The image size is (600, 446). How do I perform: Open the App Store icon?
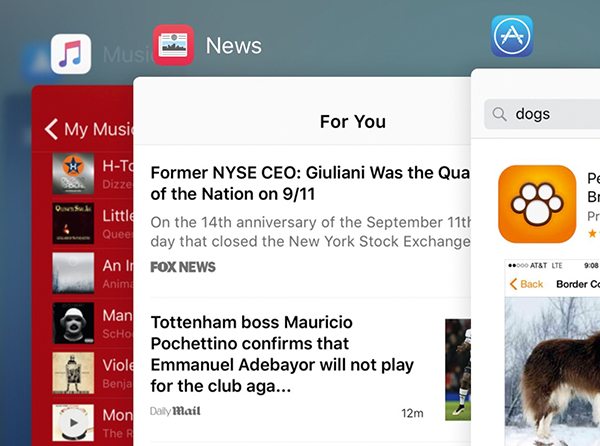coord(512,36)
